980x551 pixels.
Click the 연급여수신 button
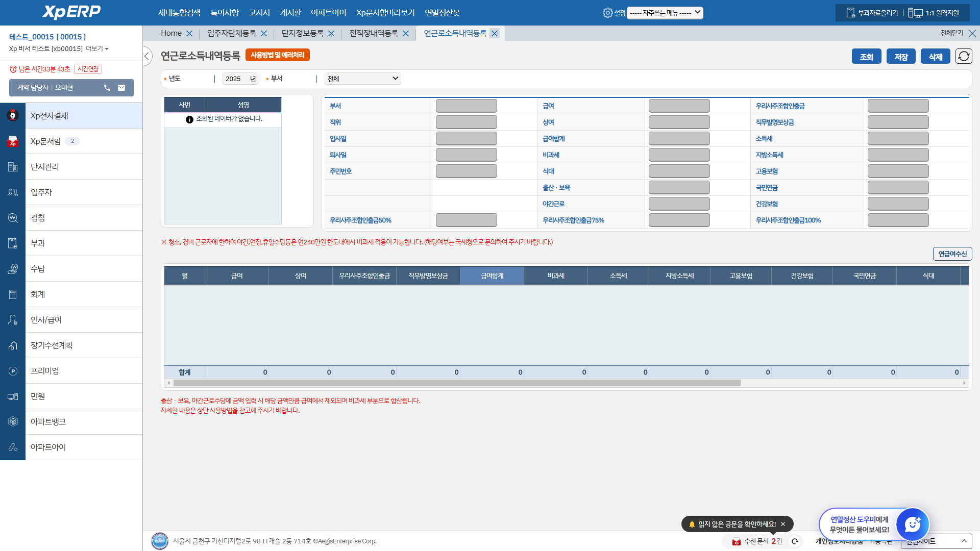pyautogui.click(x=952, y=254)
